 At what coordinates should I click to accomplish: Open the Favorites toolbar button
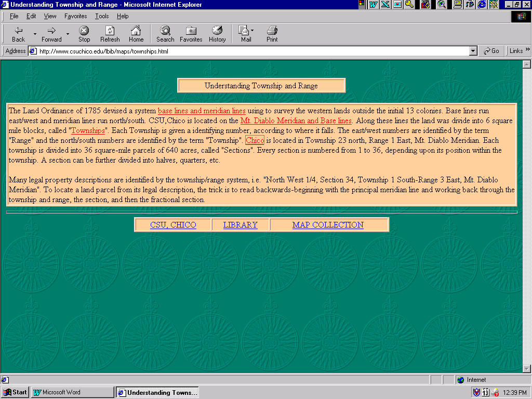[x=191, y=34]
